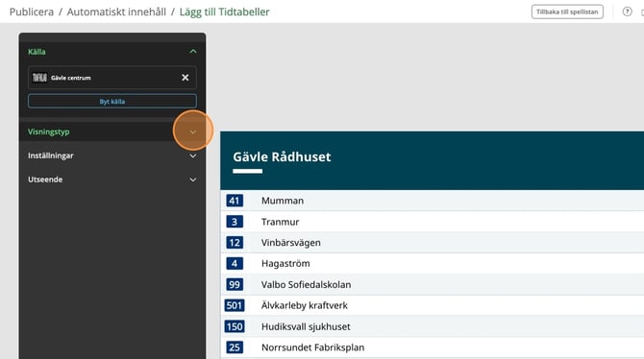
Task: Click the Byt källa button
Action: coord(112,102)
